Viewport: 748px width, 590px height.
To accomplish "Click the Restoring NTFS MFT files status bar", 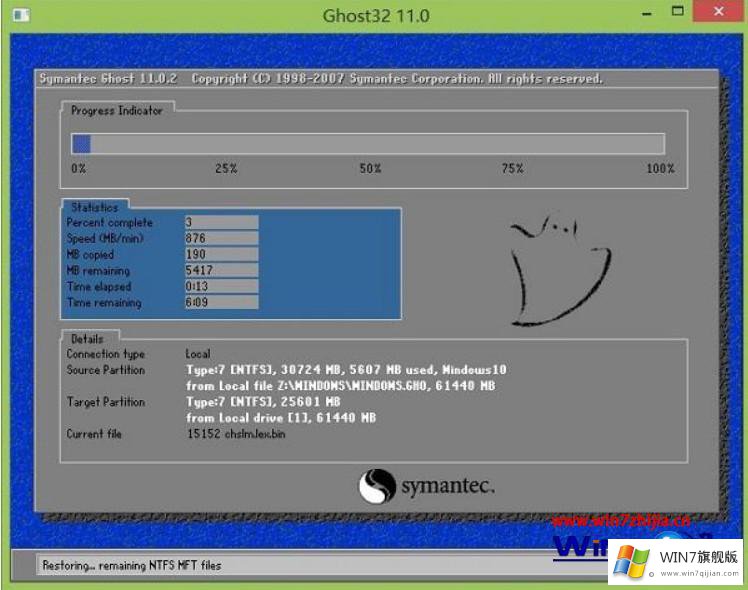I will pyautogui.click(x=132, y=565).
